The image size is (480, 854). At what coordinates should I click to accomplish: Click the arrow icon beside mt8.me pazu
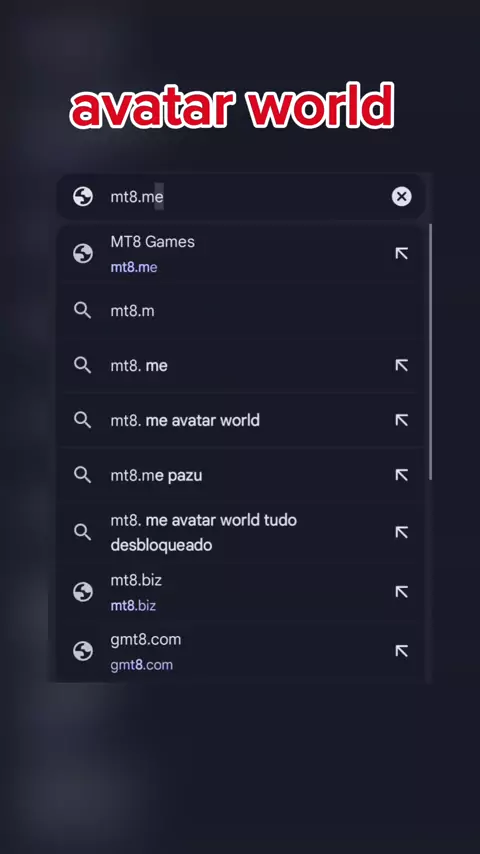tap(402, 475)
